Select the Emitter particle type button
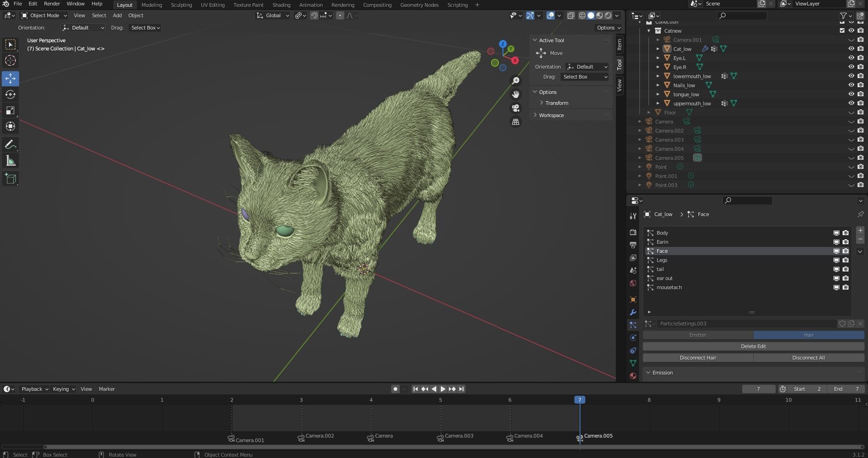This screenshot has width=868, height=458. point(698,335)
